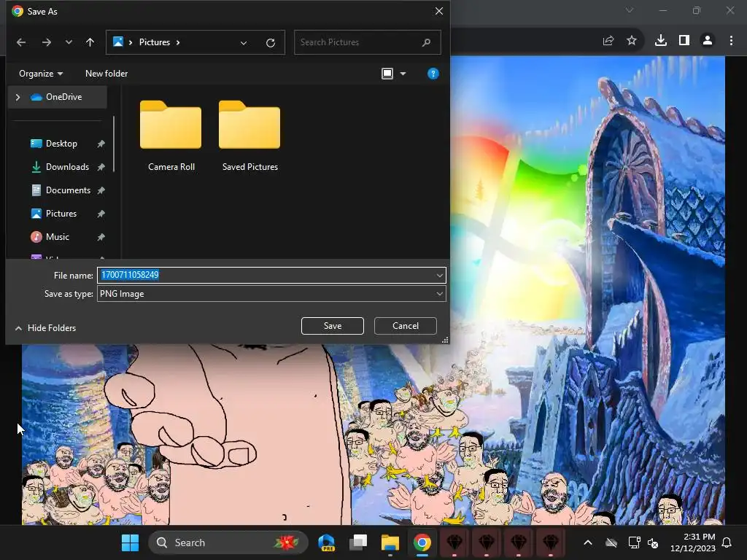Open Chrome downloads icon

(661, 41)
